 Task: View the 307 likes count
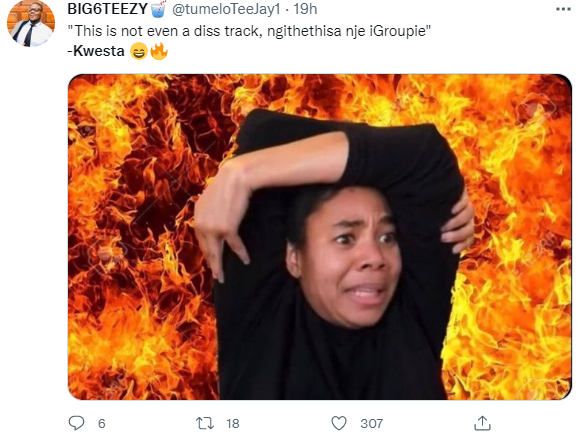point(371,423)
